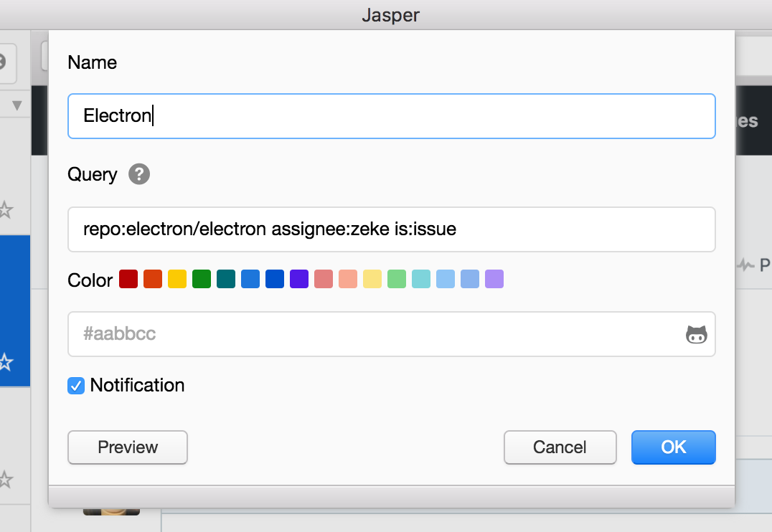Pick the pale green color swatch
772x532 pixels.
(x=397, y=279)
